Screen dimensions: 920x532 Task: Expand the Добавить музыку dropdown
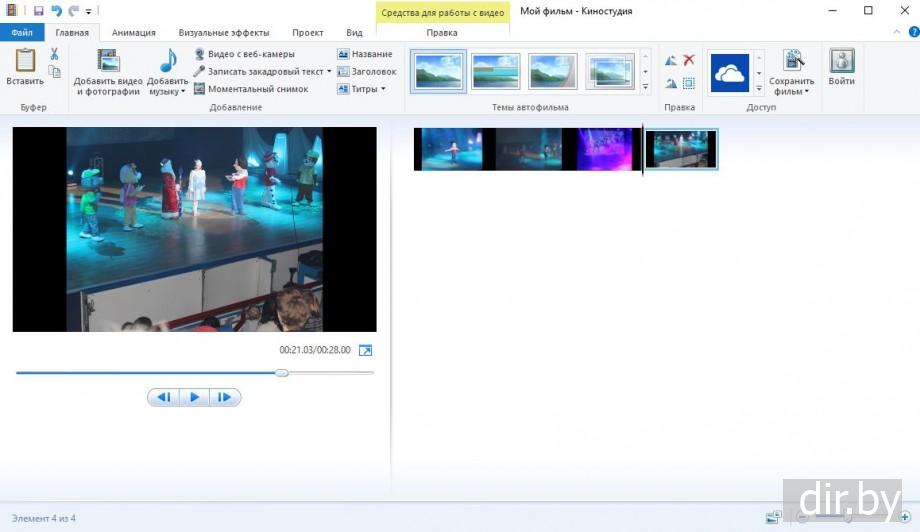tap(182, 92)
